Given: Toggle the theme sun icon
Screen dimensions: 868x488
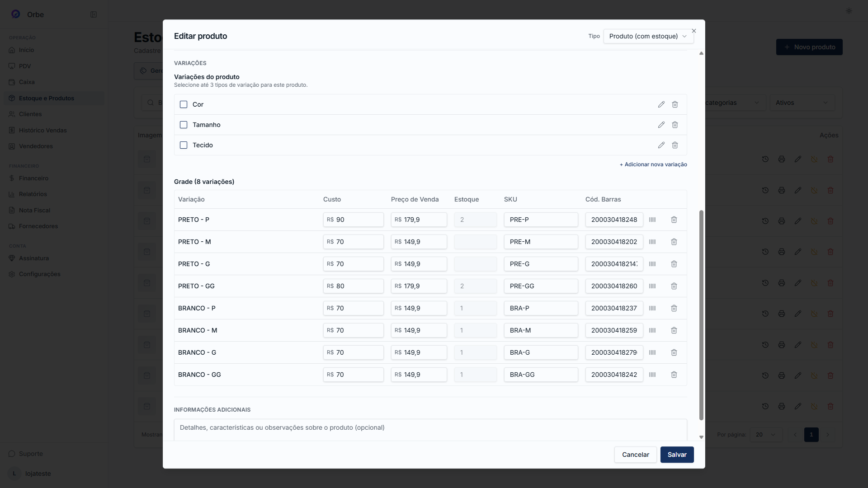Looking at the screenshot, I should 849,11.
